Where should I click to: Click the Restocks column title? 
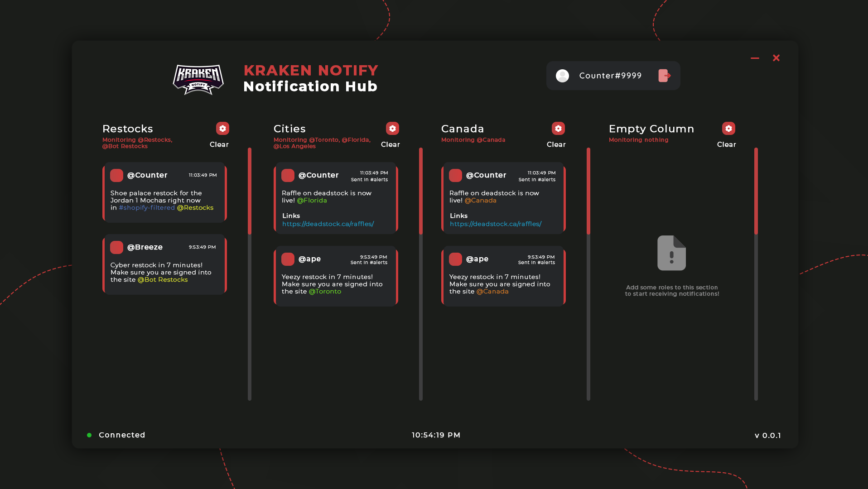(x=128, y=129)
